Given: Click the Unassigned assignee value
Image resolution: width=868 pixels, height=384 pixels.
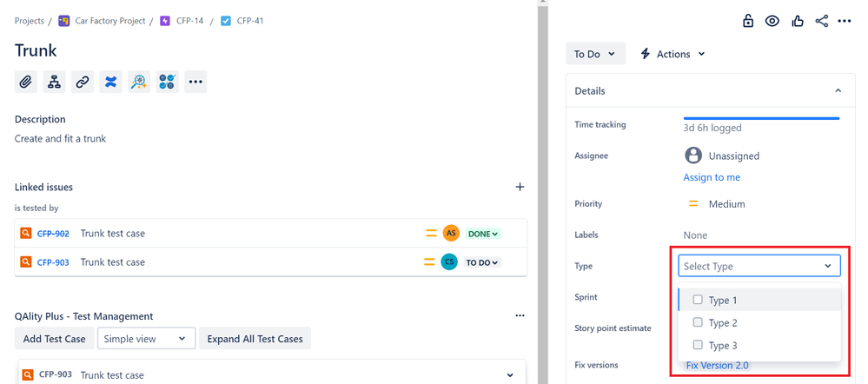Looking at the screenshot, I should tap(734, 156).
